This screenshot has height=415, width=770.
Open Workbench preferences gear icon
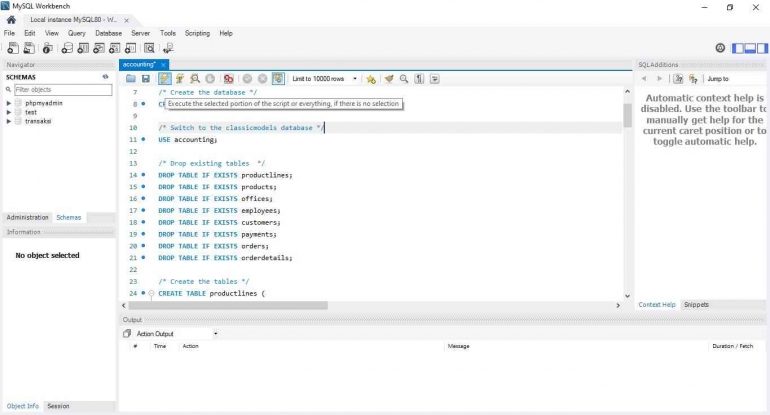point(720,48)
